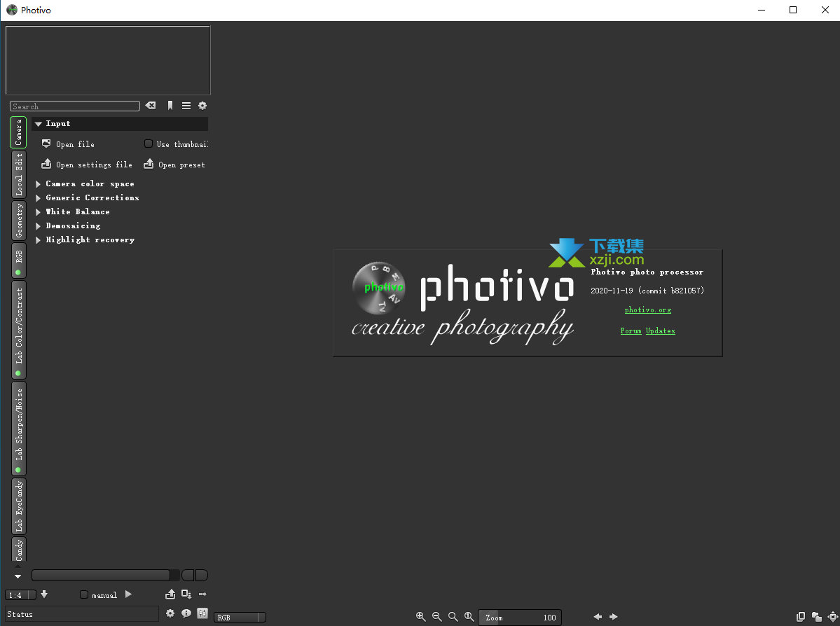
Task: Open the Forum link
Action: (x=631, y=331)
